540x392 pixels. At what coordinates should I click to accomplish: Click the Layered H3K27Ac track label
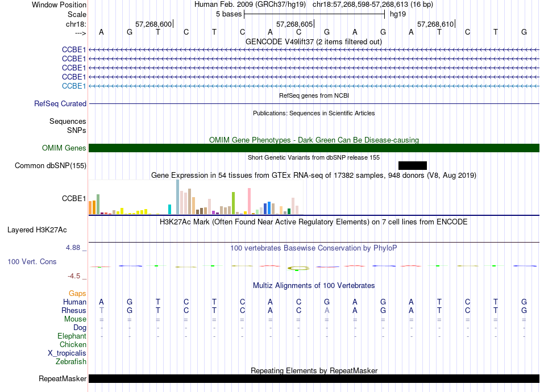pos(37,230)
